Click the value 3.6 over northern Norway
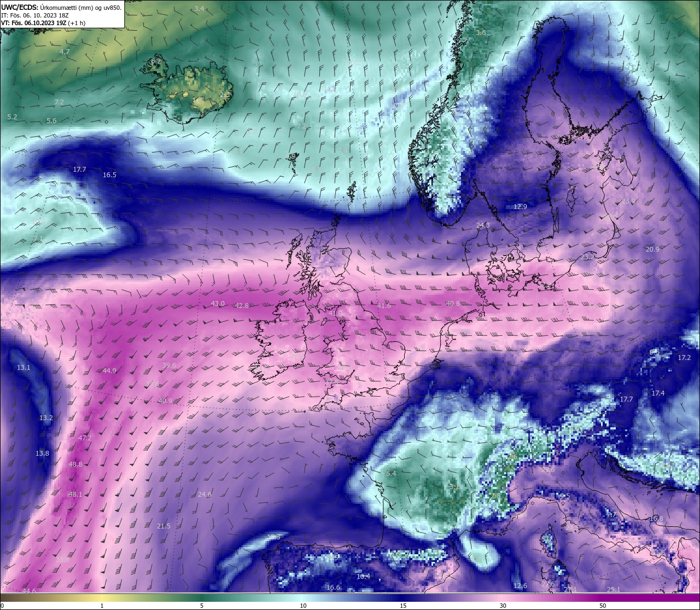Screen dimensions: 700x610 (481, 33)
